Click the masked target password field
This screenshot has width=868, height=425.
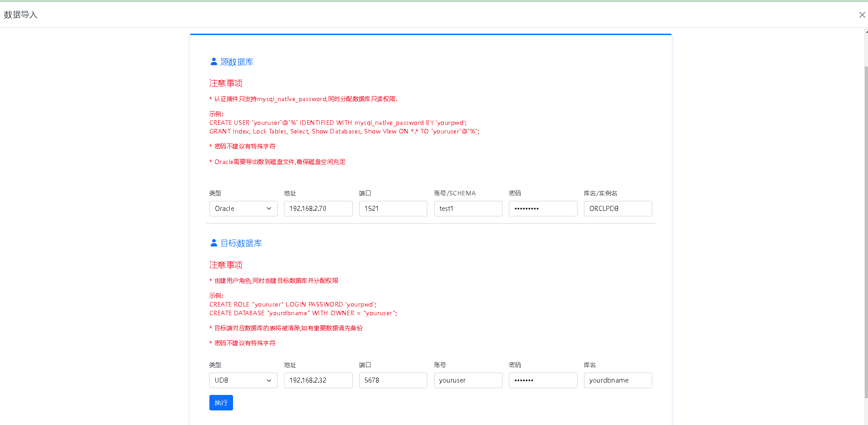click(x=543, y=380)
